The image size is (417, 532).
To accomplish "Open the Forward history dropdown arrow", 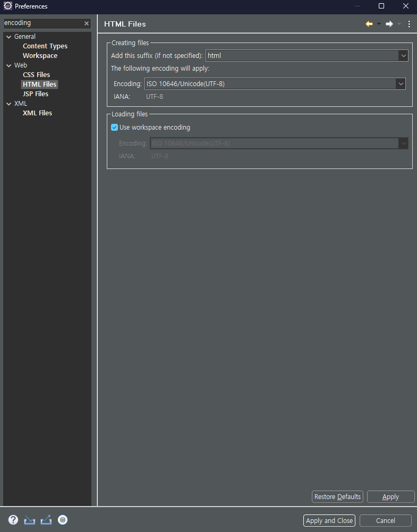I will (399, 24).
